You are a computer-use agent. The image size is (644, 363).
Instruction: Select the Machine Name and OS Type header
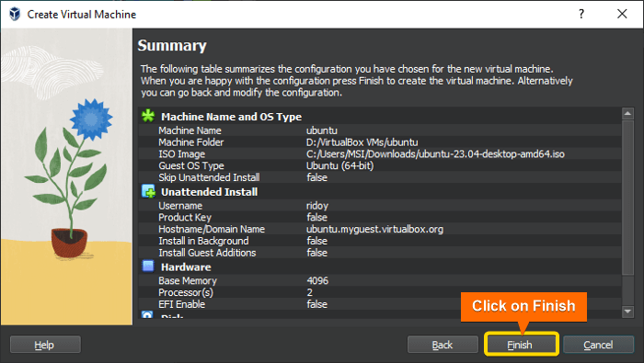231,117
